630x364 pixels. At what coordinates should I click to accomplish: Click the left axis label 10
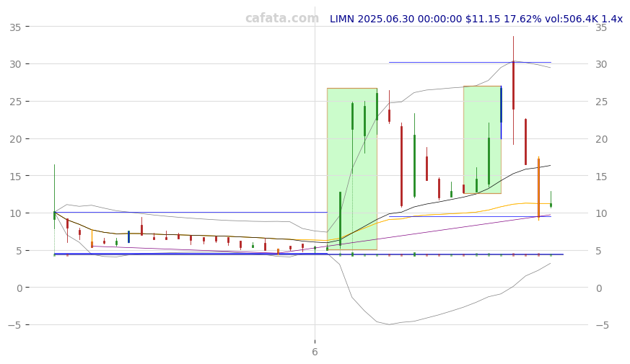coord(15,213)
